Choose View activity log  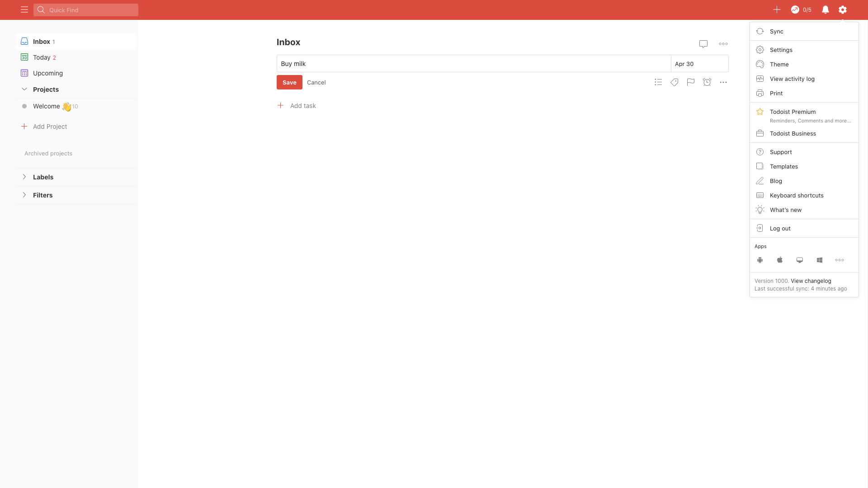pos(792,79)
